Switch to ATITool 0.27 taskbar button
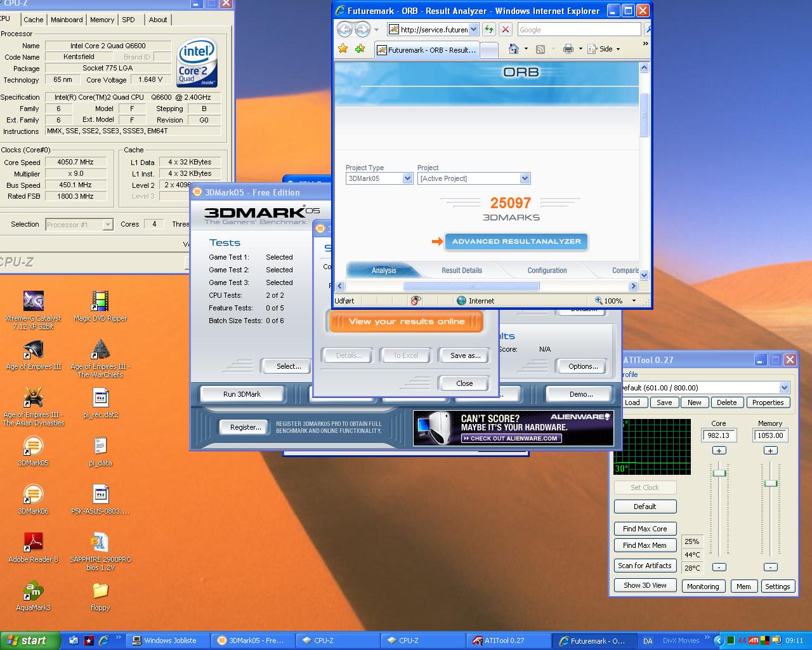The width and height of the screenshot is (812, 650). [507, 640]
